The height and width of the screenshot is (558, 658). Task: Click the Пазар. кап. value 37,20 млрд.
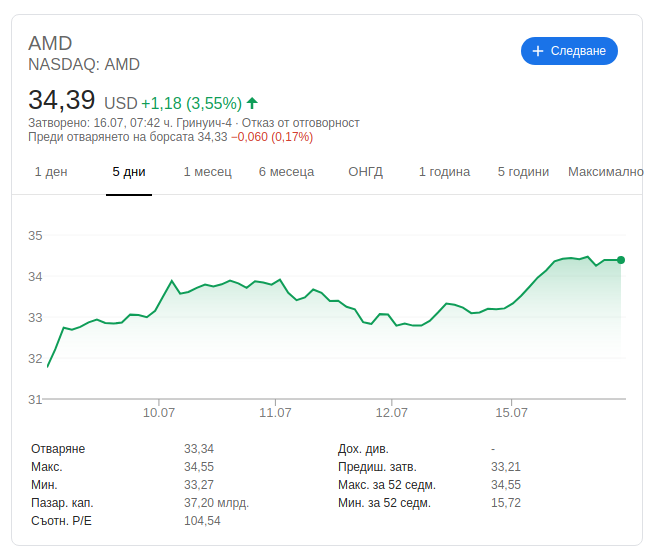tap(217, 503)
